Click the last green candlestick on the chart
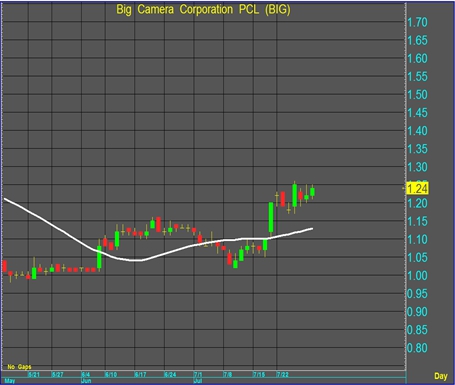Image resolution: width=455 pixels, height=385 pixels. click(312, 192)
